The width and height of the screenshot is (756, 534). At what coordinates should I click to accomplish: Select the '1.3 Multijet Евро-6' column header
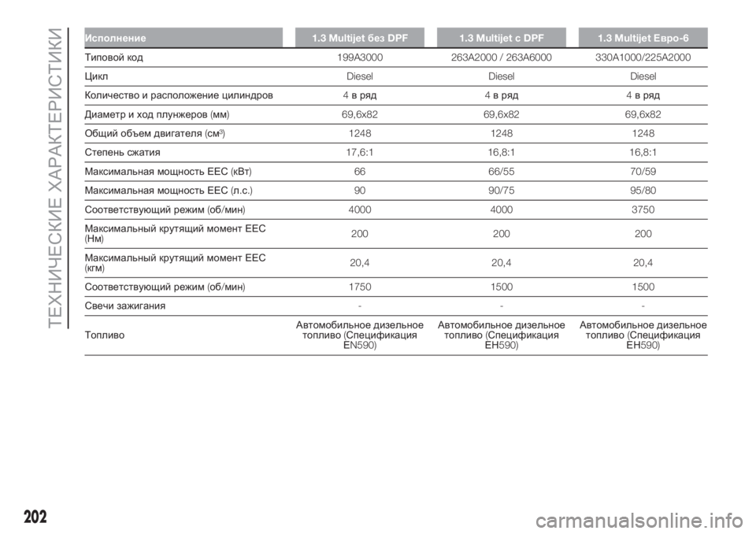(643, 38)
